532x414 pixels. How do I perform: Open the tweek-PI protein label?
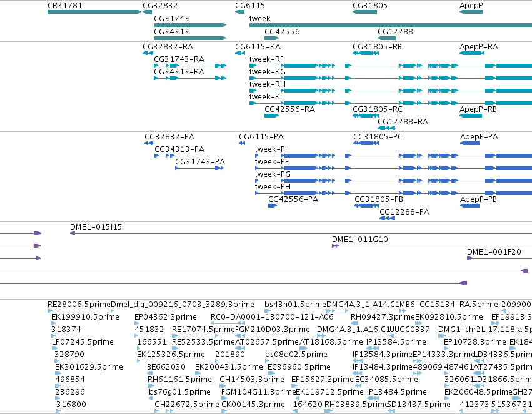click(x=271, y=149)
